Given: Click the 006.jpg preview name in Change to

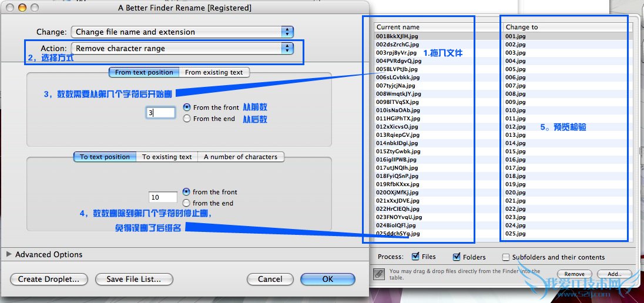Looking at the screenshot, I should coord(515,77).
